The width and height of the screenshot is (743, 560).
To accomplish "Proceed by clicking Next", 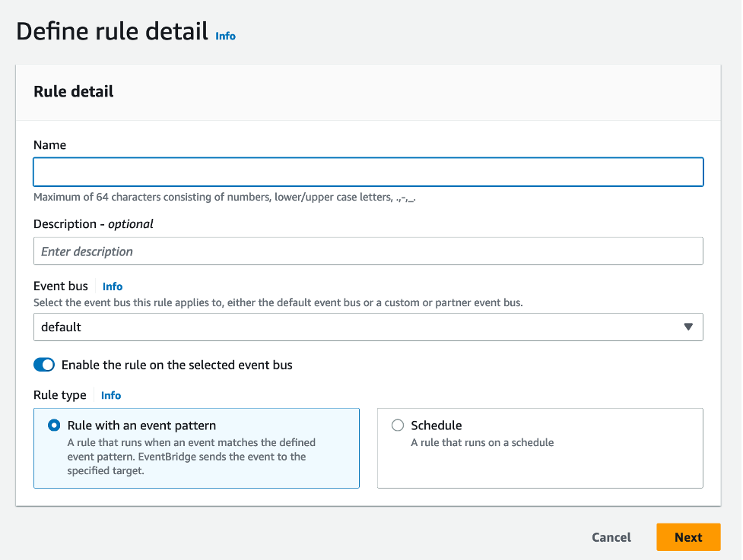I will (x=687, y=537).
